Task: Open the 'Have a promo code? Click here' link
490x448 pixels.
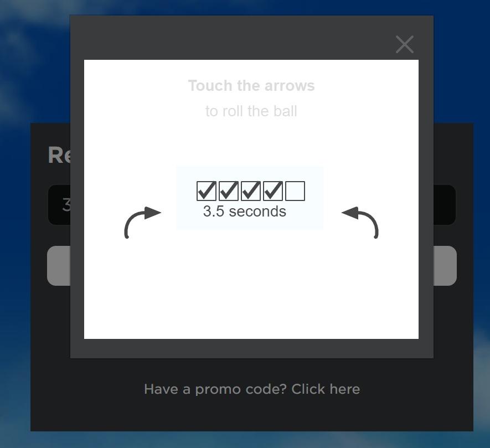Action: (252, 389)
